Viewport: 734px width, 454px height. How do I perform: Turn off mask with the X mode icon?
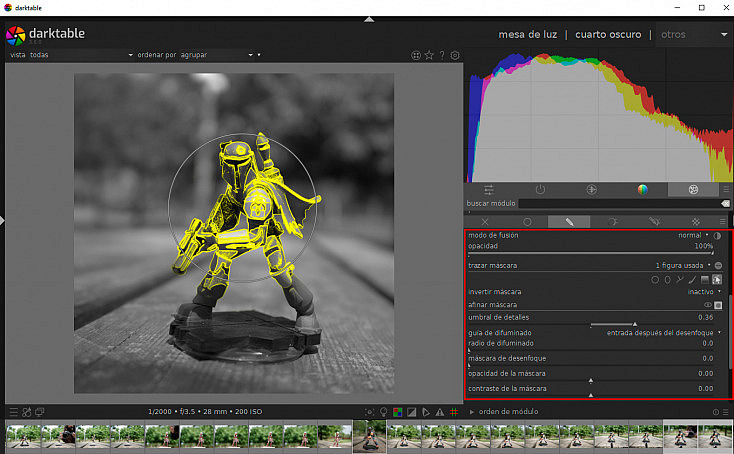point(485,222)
